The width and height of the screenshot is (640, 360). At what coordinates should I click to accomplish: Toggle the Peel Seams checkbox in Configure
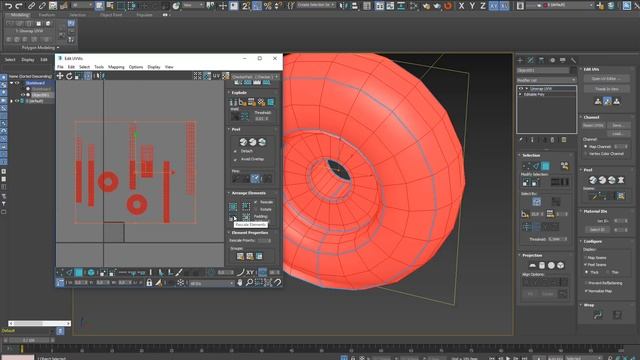pos(586,265)
